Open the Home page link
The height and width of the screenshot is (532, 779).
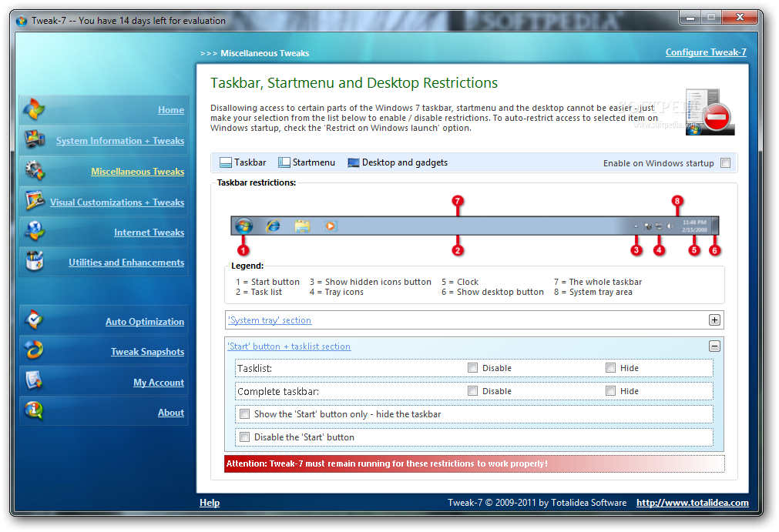click(x=171, y=110)
